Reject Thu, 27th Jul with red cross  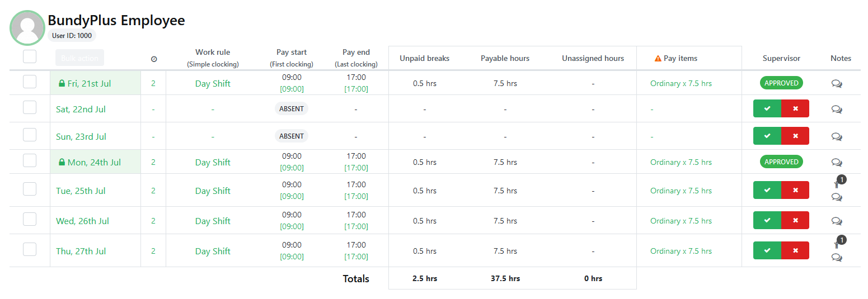pyautogui.click(x=795, y=251)
